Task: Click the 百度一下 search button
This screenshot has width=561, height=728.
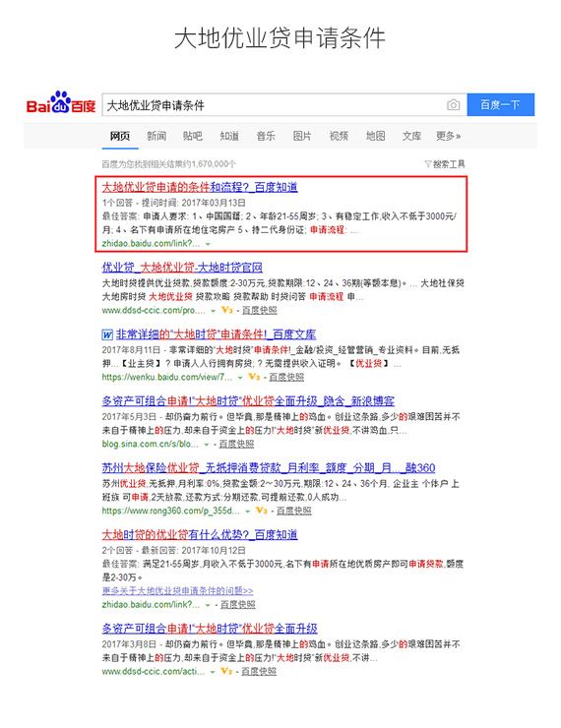Action: (x=501, y=105)
